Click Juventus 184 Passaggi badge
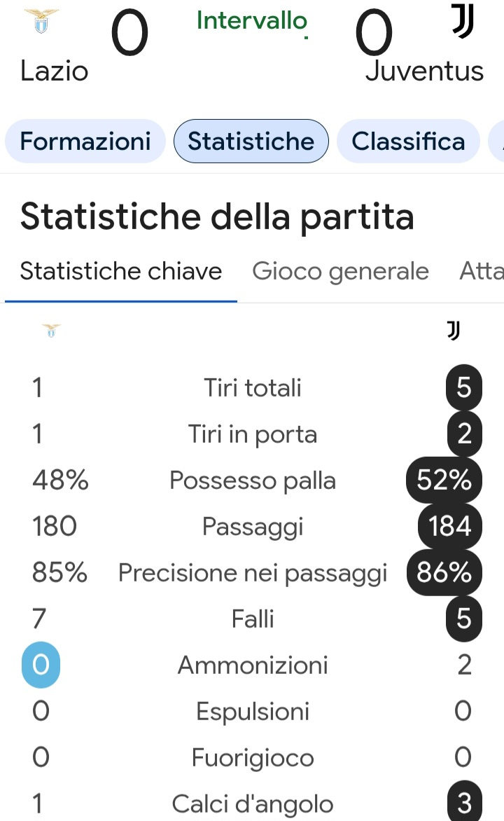Viewport: 504px width, 821px height. point(449,526)
